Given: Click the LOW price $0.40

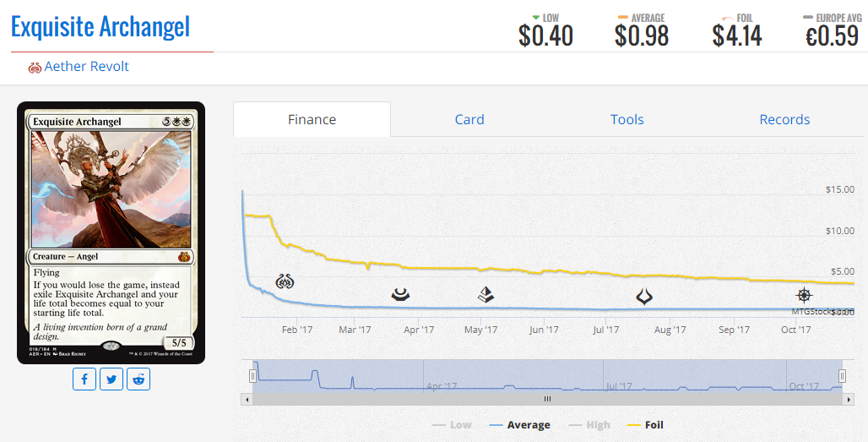Looking at the screenshot, I should 545,36.
